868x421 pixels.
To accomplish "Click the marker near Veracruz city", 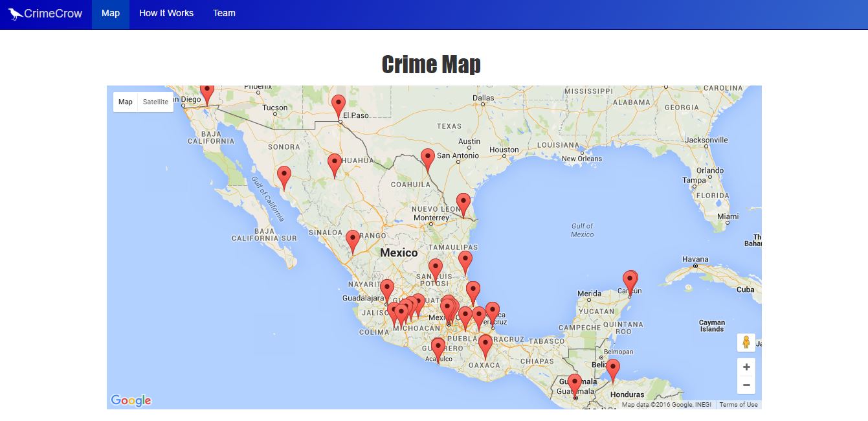I will click(x=493, y=314).
